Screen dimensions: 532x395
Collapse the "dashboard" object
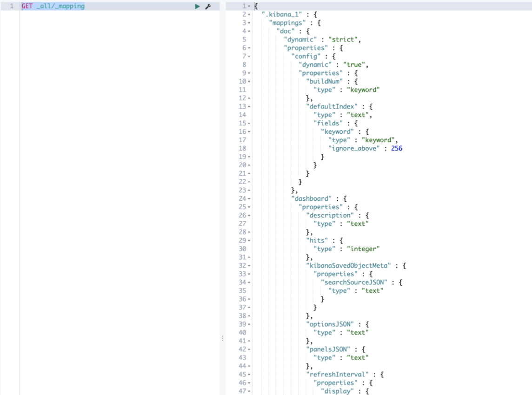248,198
